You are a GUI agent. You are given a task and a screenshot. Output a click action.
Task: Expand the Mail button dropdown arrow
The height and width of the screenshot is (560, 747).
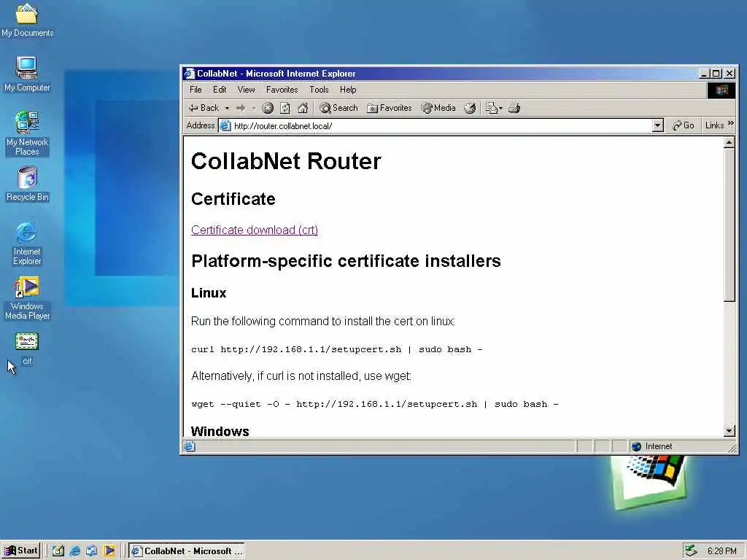(500, 109)
